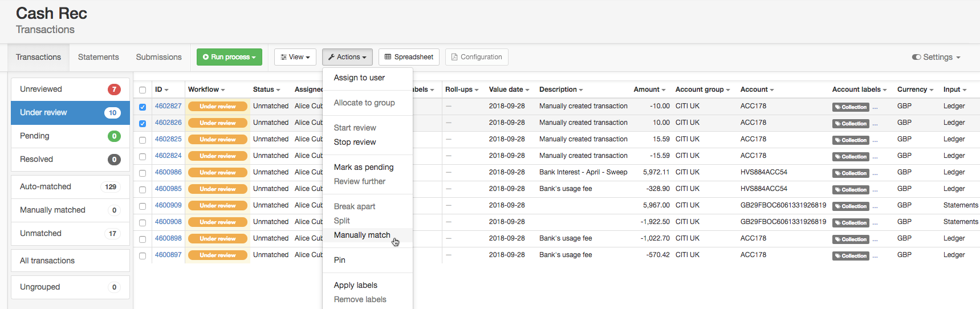Click the Collection label tag on row 4602825
The width and height of the screenshot is (980, 309).
[x=851, y=140]
